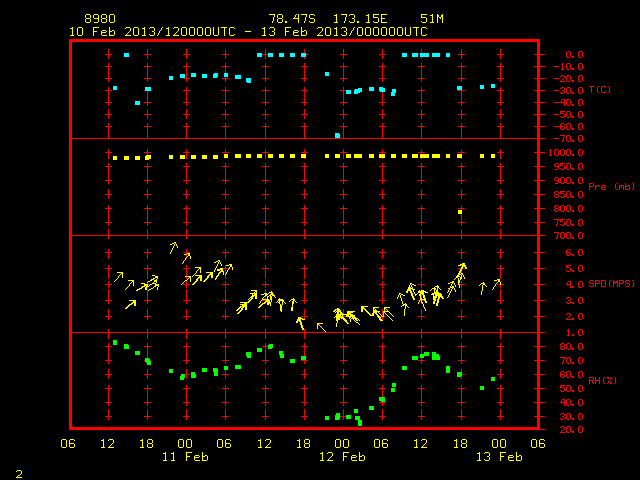Click the lowest cyan temperature point near -70
Image resolution: width=640 pixels, height=480 pixels.
coord(338,136)
